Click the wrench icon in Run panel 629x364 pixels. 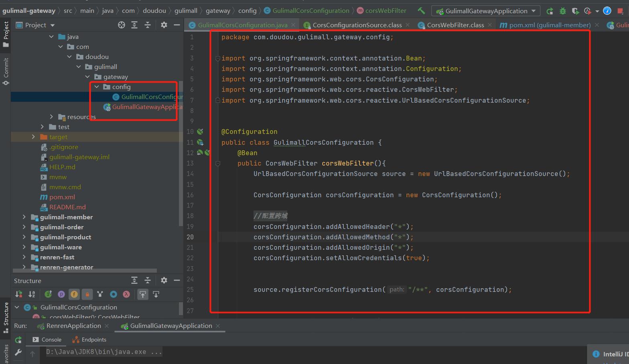click(18, 352)
